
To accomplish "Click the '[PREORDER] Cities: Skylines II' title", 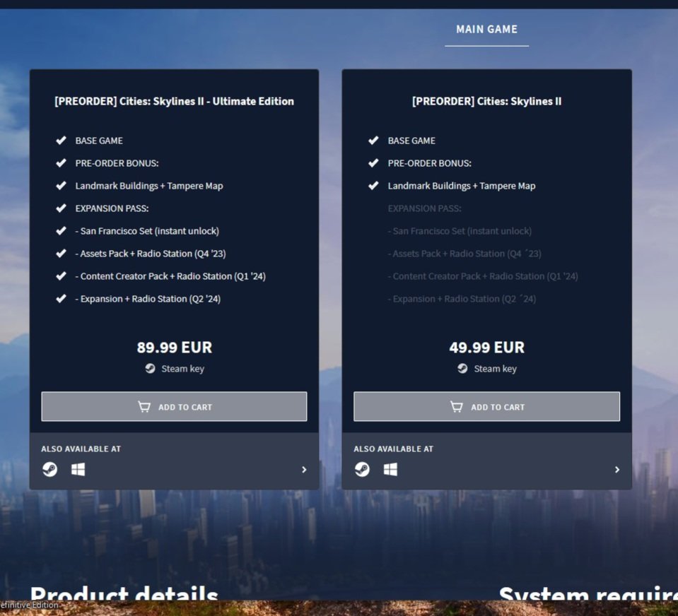I will click(487, 101).
